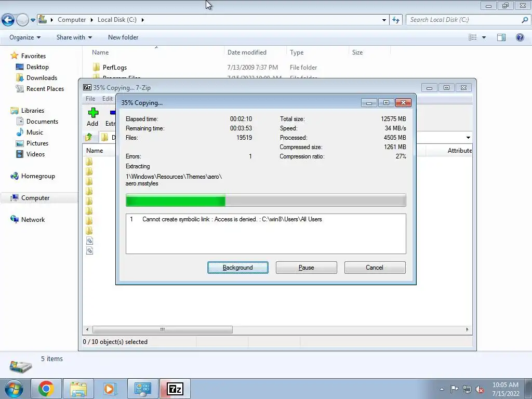Click the Background button
Image resolution: width=532 pixels, height=399 pixels.
(238, 268)
